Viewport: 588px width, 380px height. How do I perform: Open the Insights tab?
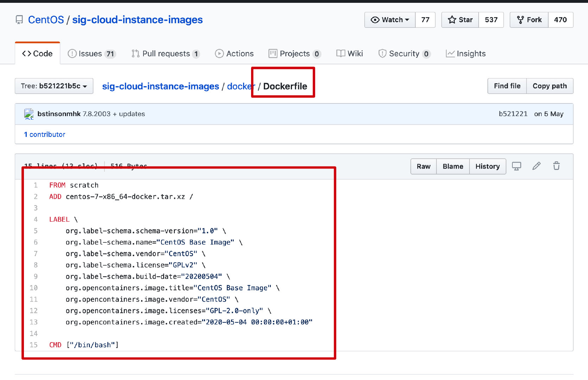(466, 53)
